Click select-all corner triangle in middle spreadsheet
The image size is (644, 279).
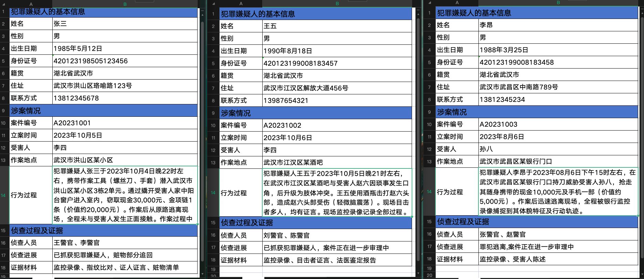pyautogui.click(x=213, y=3)
